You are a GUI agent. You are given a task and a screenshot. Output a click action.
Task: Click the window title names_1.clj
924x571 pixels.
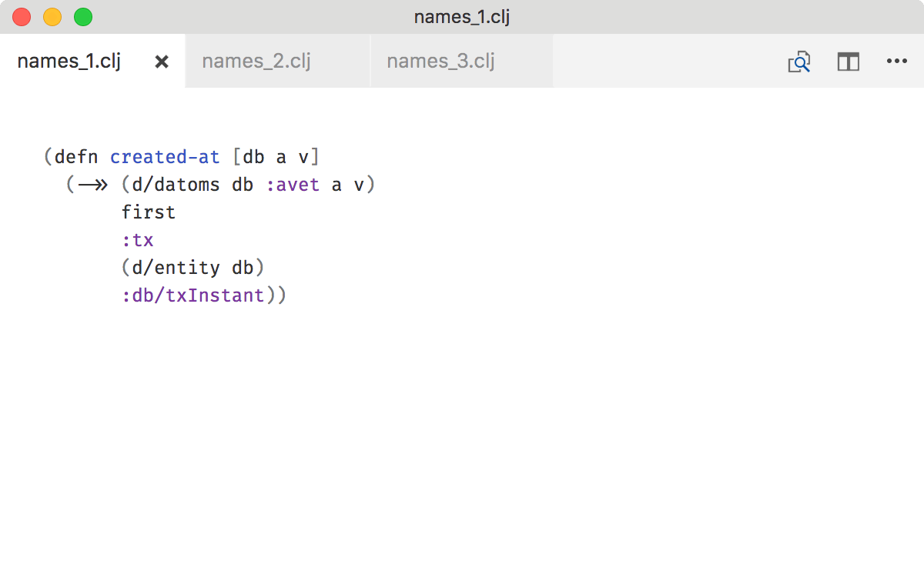[x=462, y=16]
